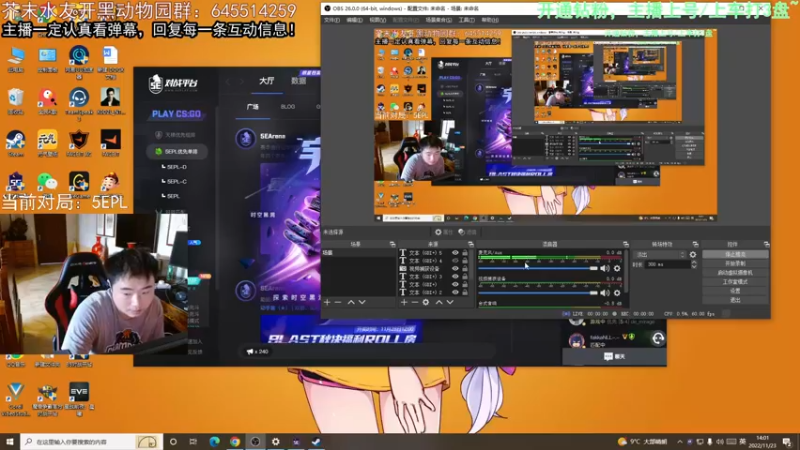Switch to 大厅 tab in 5E platform
The width and height of the screenshot is (800, 450).
267,81
